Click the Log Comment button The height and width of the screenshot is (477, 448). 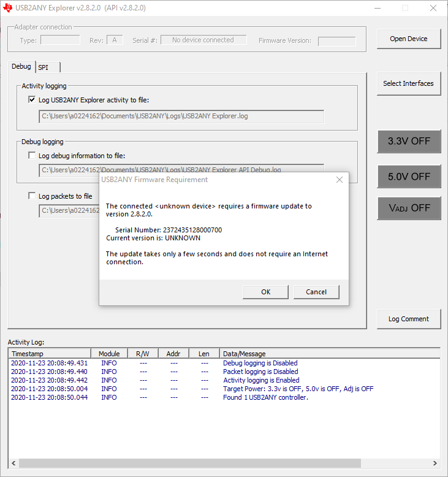tap(409, 319)
